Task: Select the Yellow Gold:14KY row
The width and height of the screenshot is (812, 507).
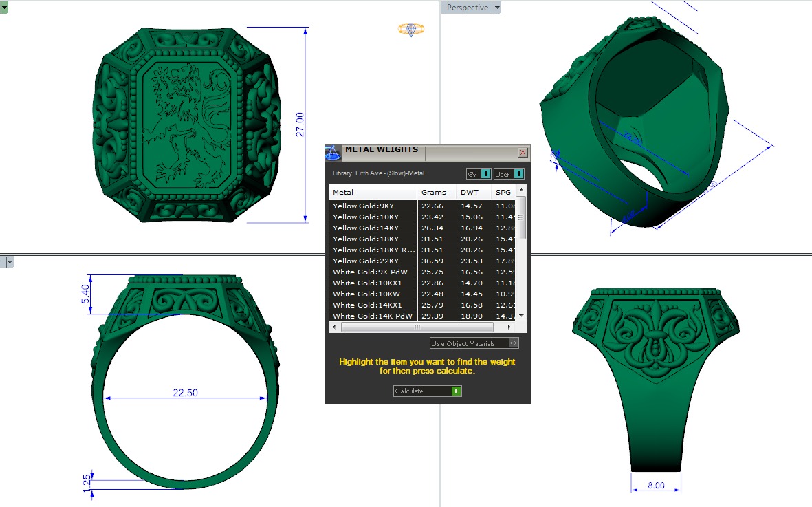Action: click(373, 228)
